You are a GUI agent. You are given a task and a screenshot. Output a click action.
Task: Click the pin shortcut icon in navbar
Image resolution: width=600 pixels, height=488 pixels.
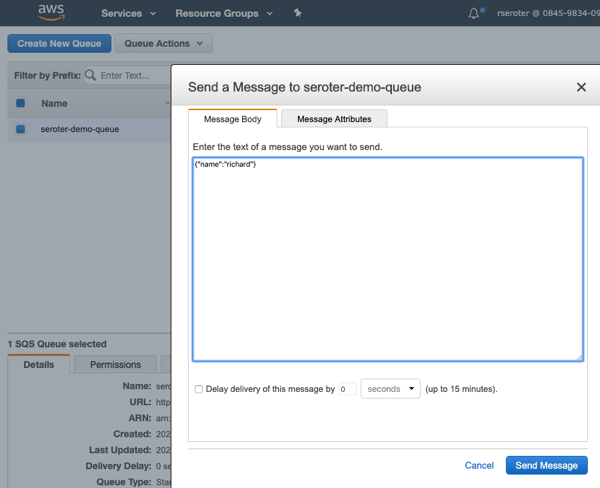tap(298, 14)
